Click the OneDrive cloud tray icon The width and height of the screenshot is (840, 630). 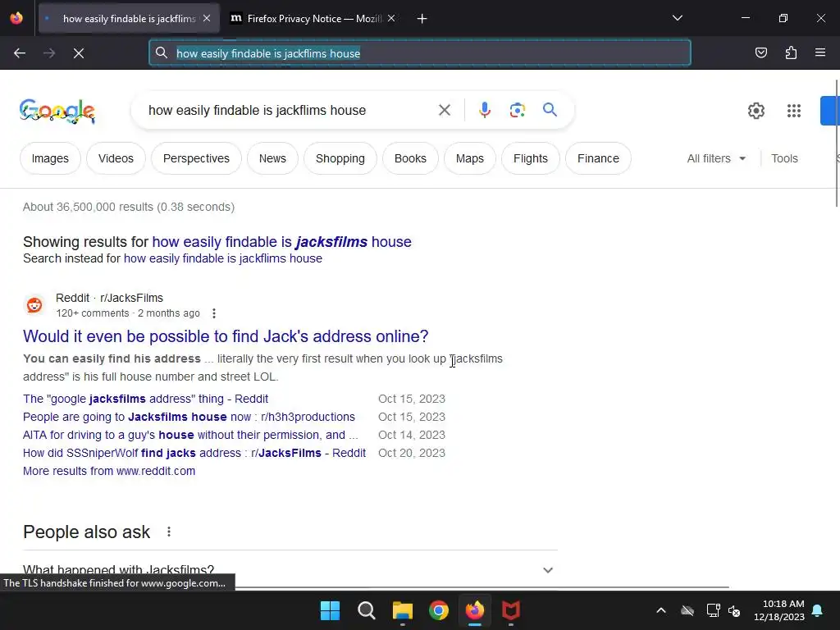(x=687, y=610)
